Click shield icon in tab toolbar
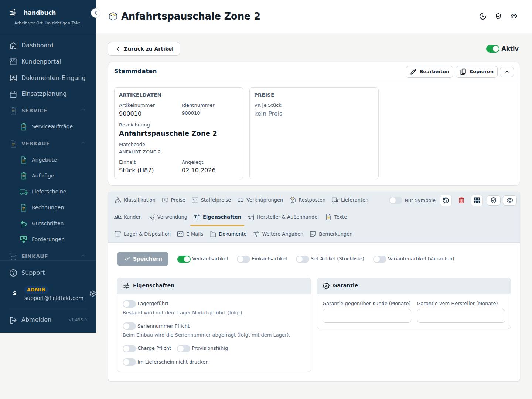The width and height of the screenshot is (532, 399). (x=494, y=200)
